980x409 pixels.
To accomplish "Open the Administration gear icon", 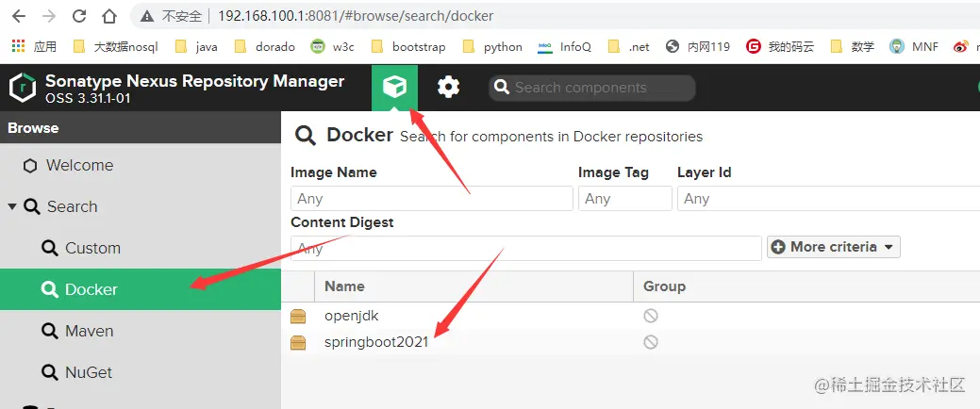I will coord(448,88).
